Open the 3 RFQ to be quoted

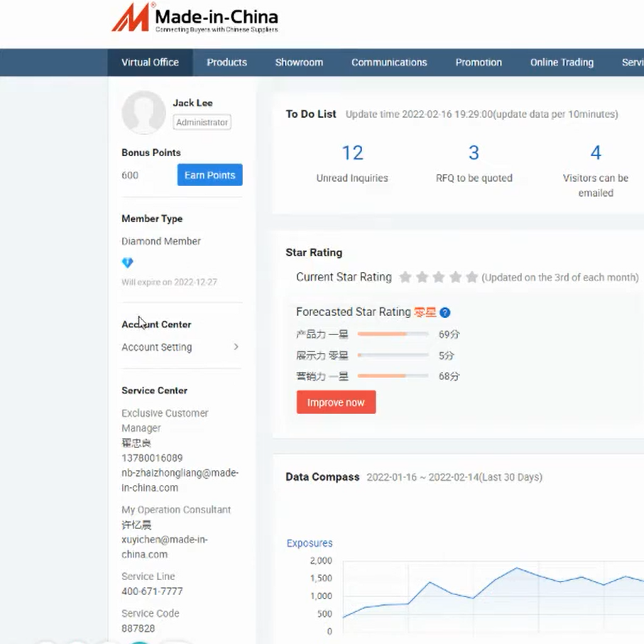(x=474, y=153)
